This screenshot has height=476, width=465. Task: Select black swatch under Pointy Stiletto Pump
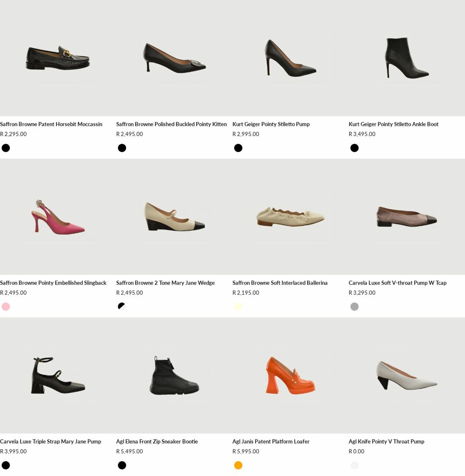point(238,148)
